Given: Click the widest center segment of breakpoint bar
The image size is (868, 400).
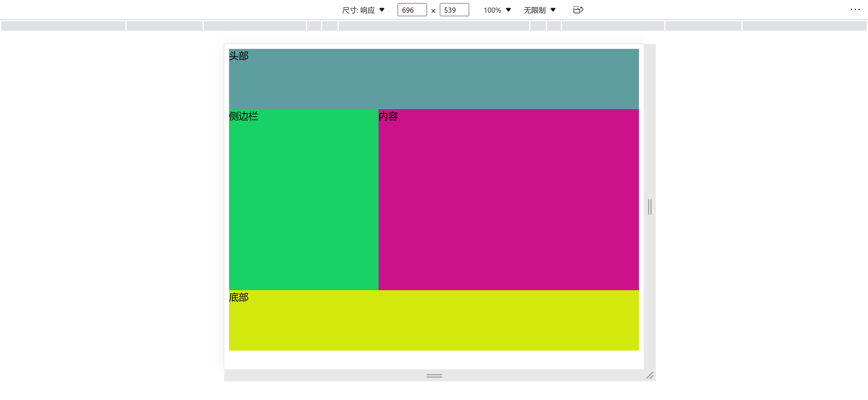Looking at the screenshot, I should click(434, 26).
